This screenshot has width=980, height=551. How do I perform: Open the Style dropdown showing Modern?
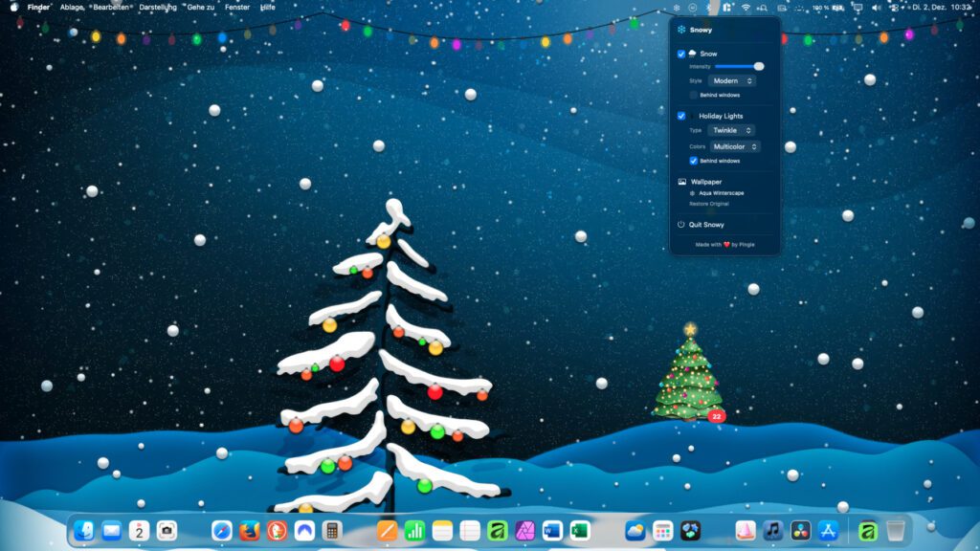(x=731, y=81)
